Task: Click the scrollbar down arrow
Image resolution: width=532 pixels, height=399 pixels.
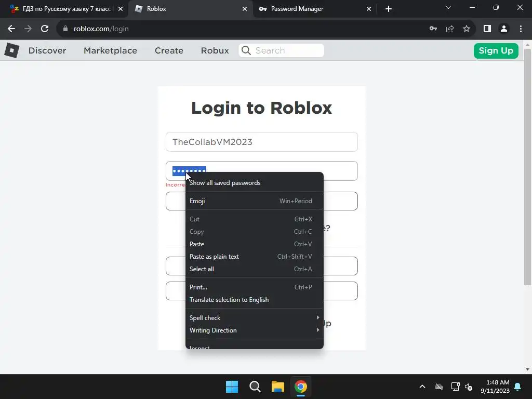Action: click(527, 369)
